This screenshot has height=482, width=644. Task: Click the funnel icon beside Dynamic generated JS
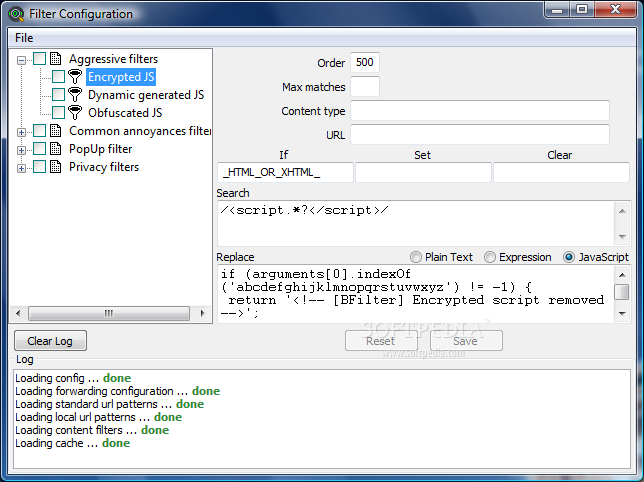click(75, 95)
